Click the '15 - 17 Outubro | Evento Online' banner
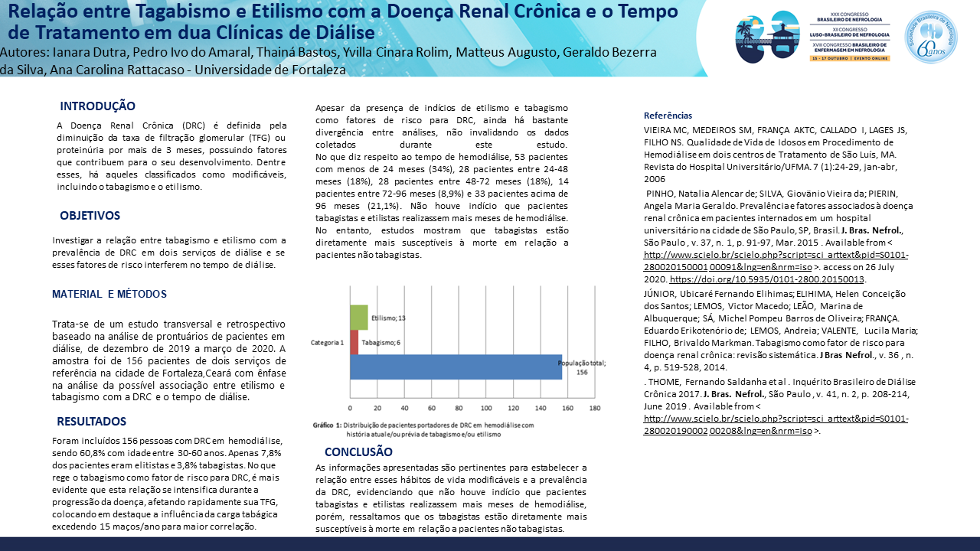Viewport: 980px width, 551px height. click(x=850, y=57)
